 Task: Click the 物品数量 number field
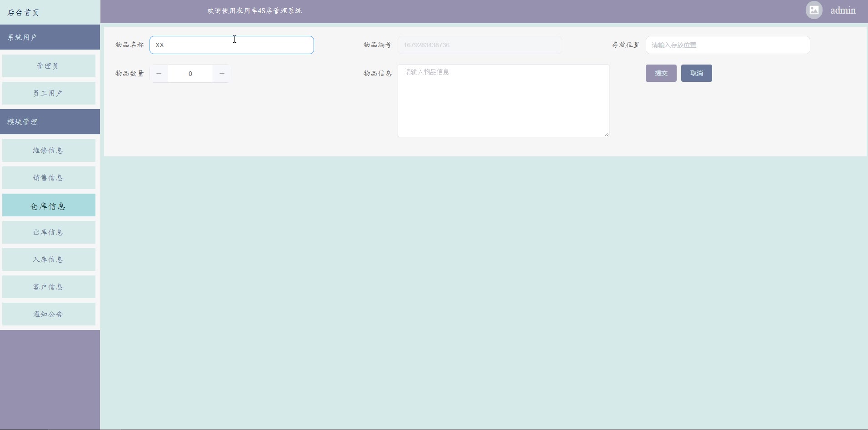(x=190, y=74)
